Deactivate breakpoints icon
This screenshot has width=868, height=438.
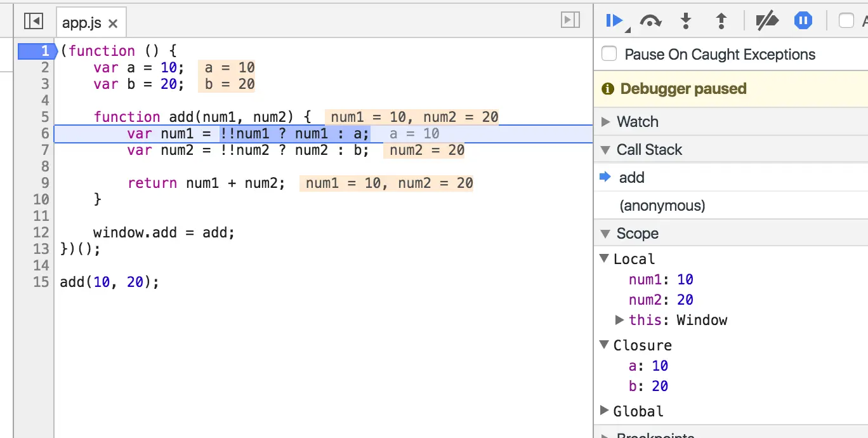point(767,21)
